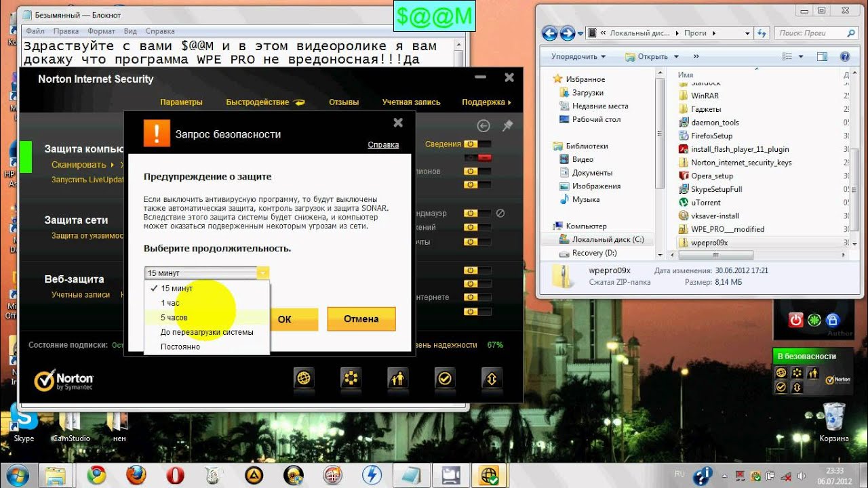
Task: Click Сведения link in Norton
Action: (x=443, y=144)
